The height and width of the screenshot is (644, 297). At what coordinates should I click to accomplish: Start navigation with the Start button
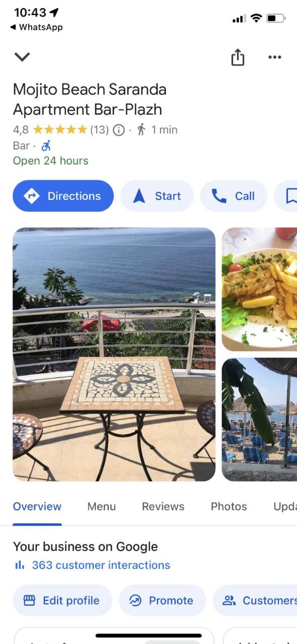[x=157, y=196]
